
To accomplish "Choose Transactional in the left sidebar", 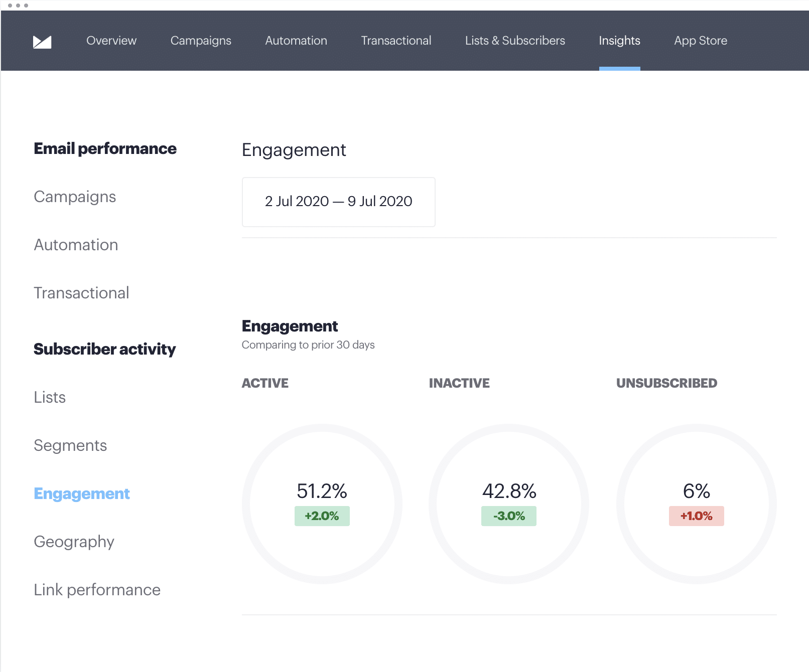I will point(81,293).
